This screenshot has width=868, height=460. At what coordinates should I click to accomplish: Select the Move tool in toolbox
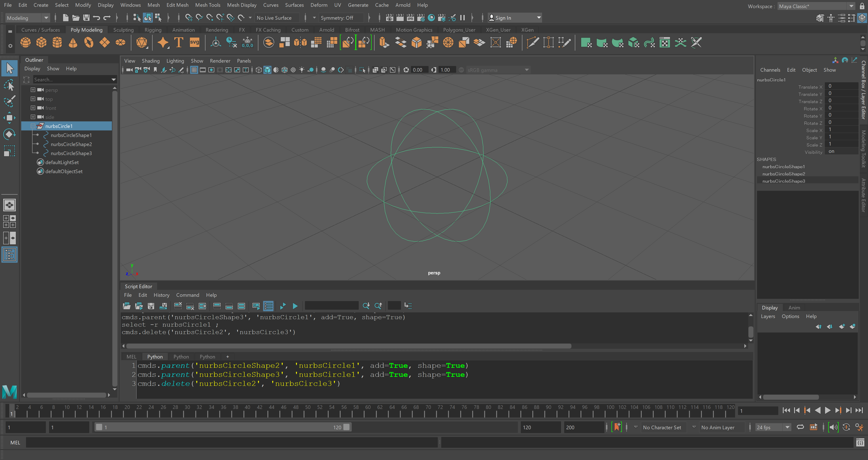[x=9, y=118]
